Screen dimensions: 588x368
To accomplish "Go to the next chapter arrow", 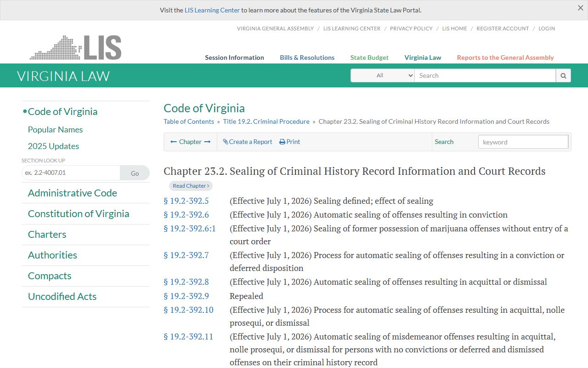I will (207, 142).
